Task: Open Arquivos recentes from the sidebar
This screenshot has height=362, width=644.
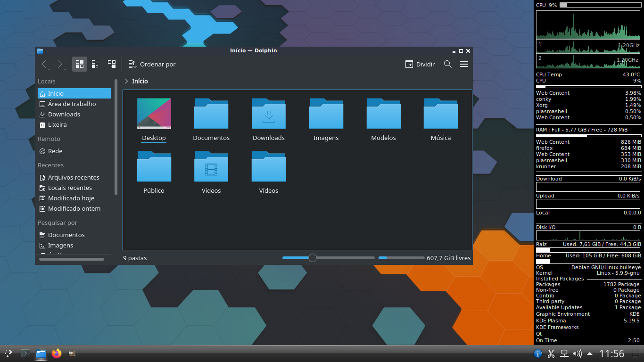Action: tap(74, 177)
